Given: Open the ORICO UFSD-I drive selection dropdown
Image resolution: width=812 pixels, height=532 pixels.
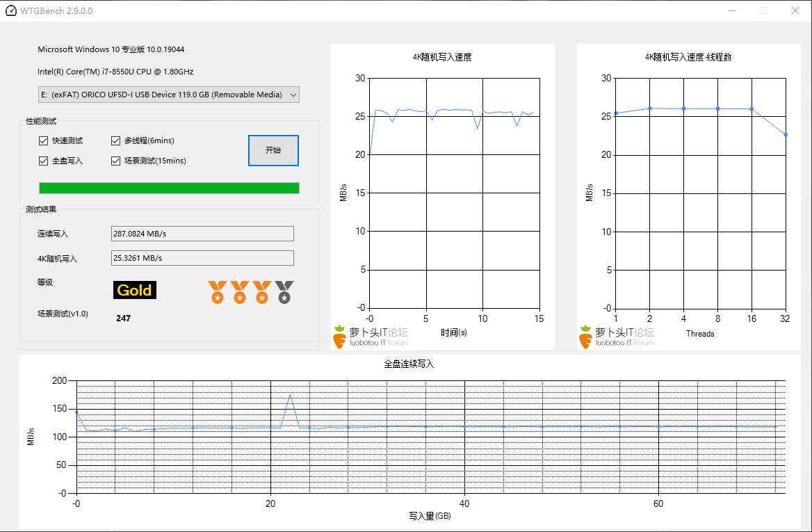Looking at the screenshot, I should (x=169, y=95).
